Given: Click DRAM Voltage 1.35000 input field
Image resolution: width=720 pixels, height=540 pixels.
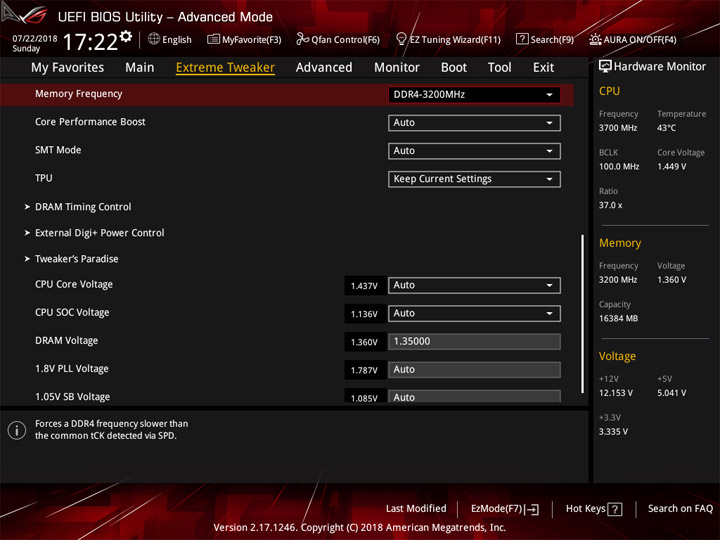Looking at the screenshot, I should tap(474, 341).
